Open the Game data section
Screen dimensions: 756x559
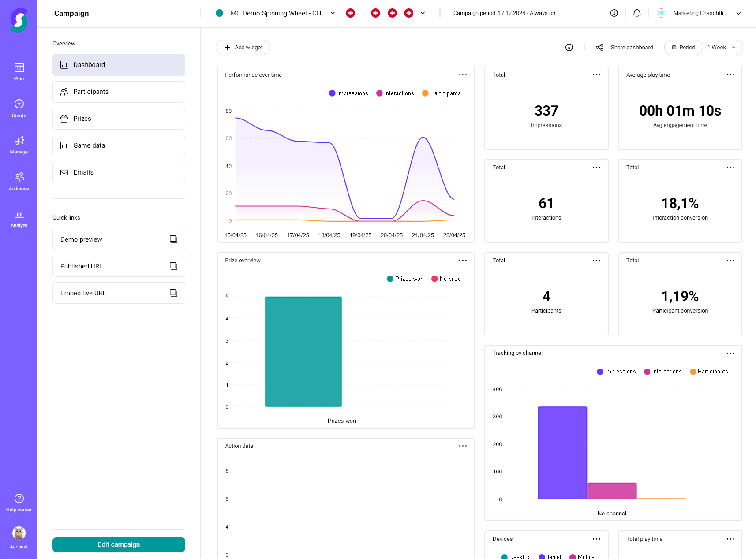point(118,145)
